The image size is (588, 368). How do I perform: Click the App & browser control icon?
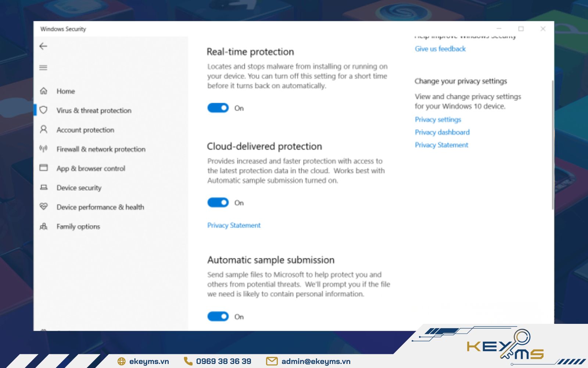[44, 168]
